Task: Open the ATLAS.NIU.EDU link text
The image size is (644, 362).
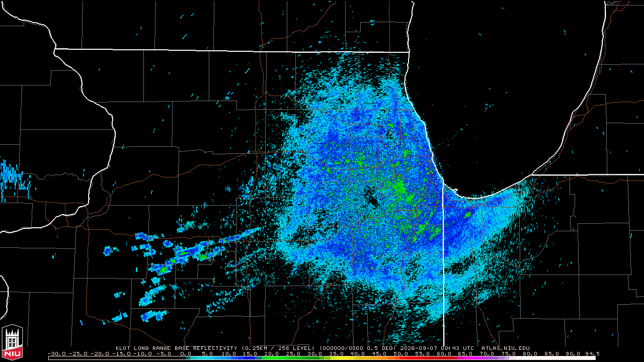Action: (x=505, y=348)
